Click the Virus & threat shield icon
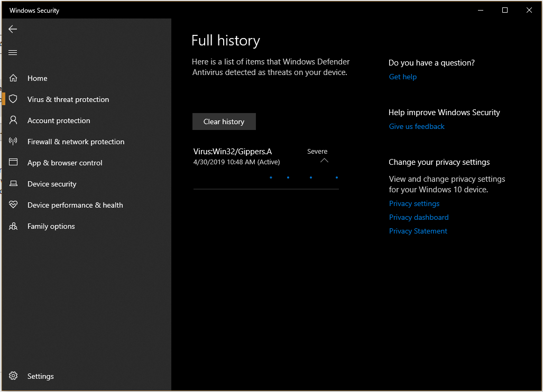Screen dimensions: 543x392 point(13,99)
